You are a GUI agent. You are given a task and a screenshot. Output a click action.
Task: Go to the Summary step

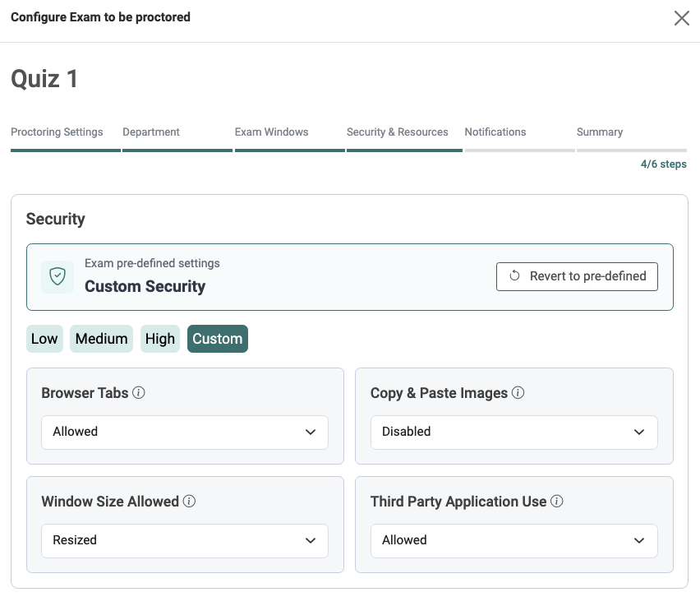600,132
